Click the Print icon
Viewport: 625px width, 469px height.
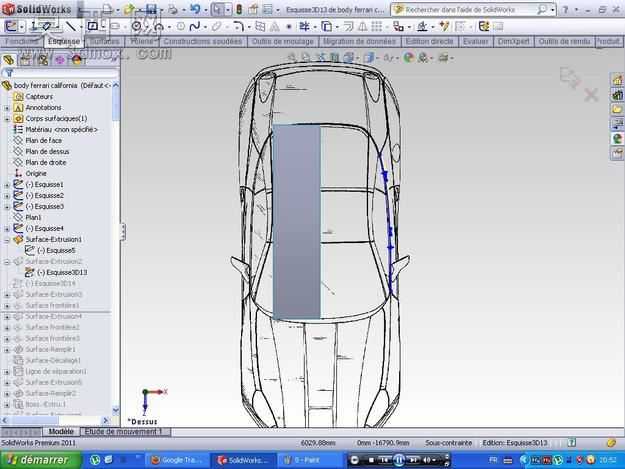tap(173, 9)
